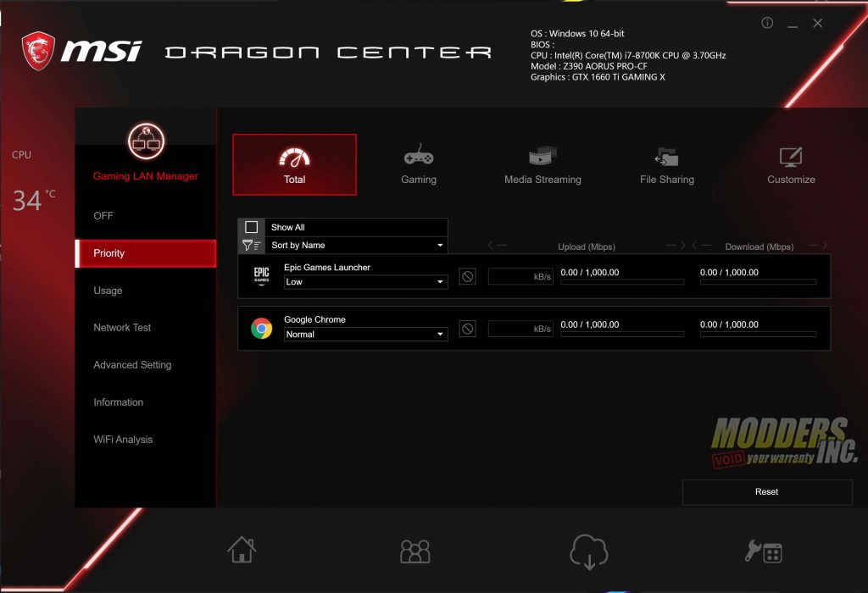Select OFF in the sidebar
The width and height of the screenshot is (868, 593).
point(103,215)
